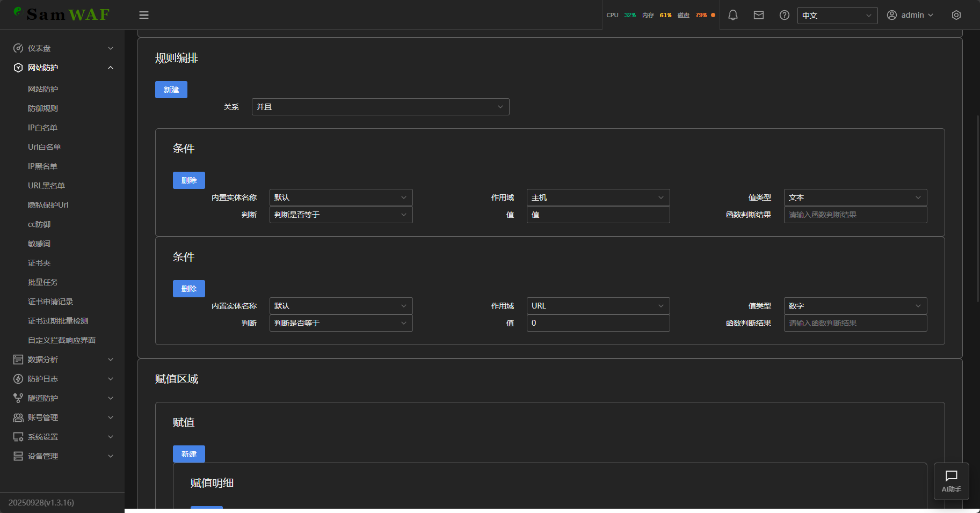Click the SamWAF logo

[x=62, y=14]
